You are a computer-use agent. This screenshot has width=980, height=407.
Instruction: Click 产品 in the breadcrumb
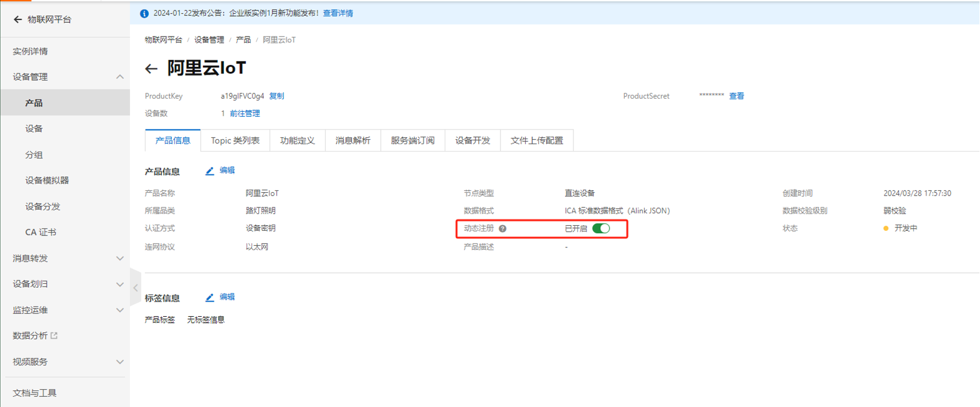(243, 40)
